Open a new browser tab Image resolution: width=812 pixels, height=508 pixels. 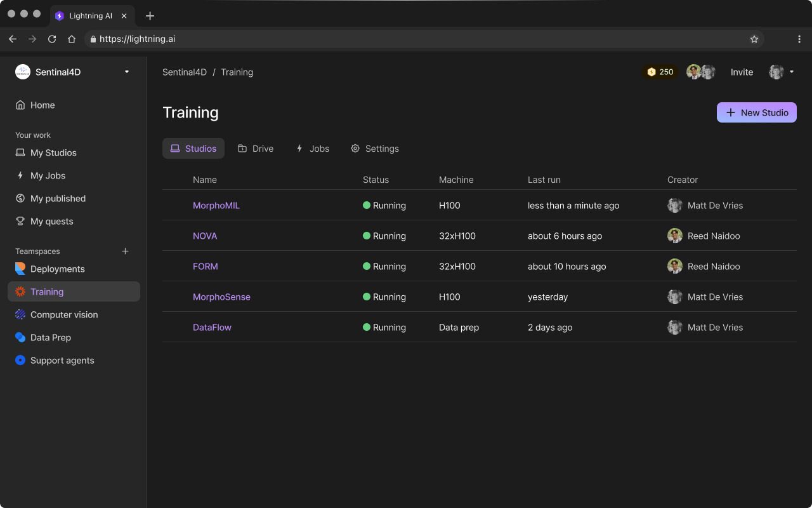(x=150, y=16)
